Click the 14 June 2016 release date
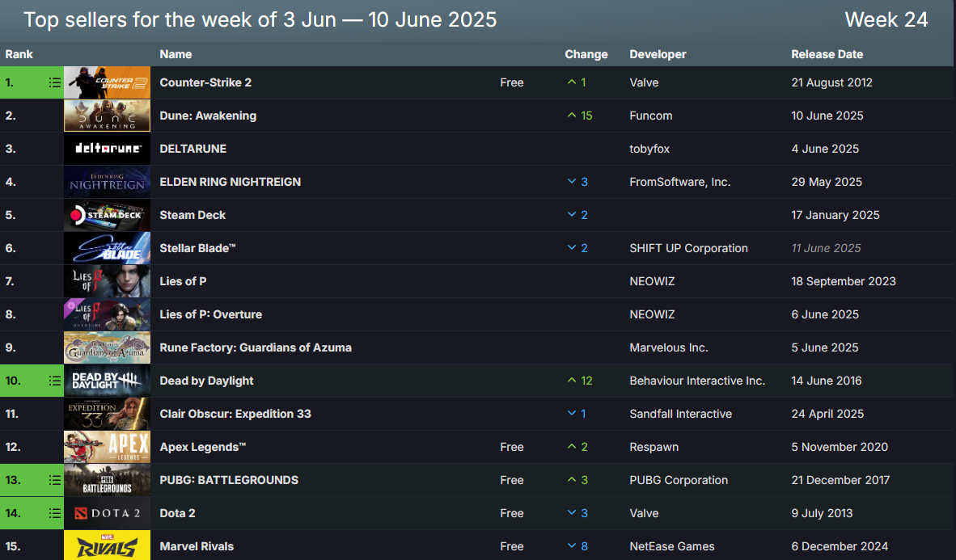956x560 pixels. tap(826, 381)
